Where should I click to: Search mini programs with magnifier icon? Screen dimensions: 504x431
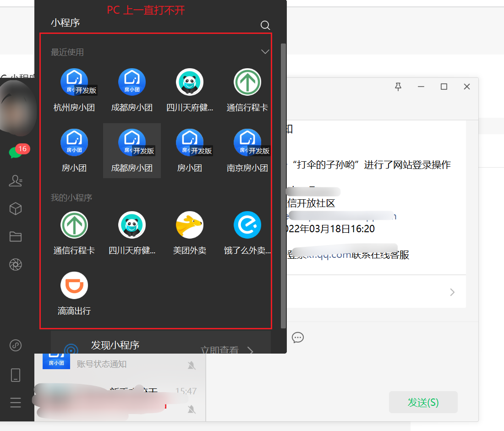(265, 25)
